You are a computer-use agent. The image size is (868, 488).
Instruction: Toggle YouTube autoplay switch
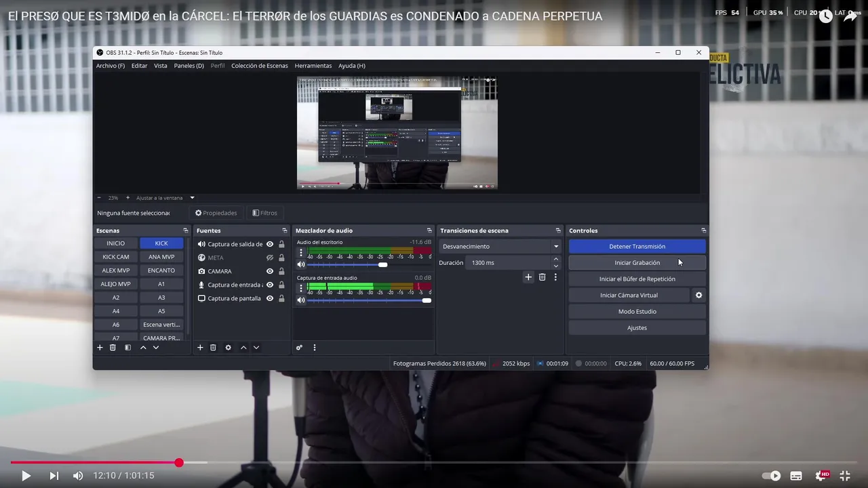pyautogui.click(x=772, y=476)
